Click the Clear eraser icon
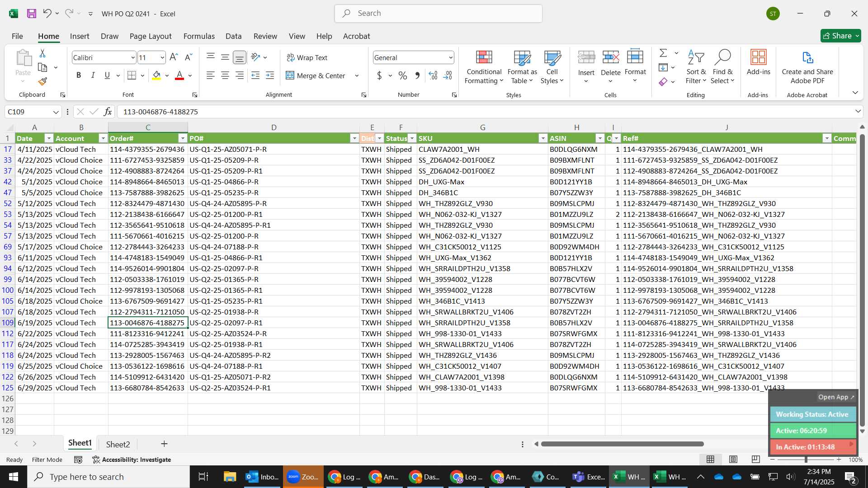Screen dimensions: 868x488 coord(663,82)
